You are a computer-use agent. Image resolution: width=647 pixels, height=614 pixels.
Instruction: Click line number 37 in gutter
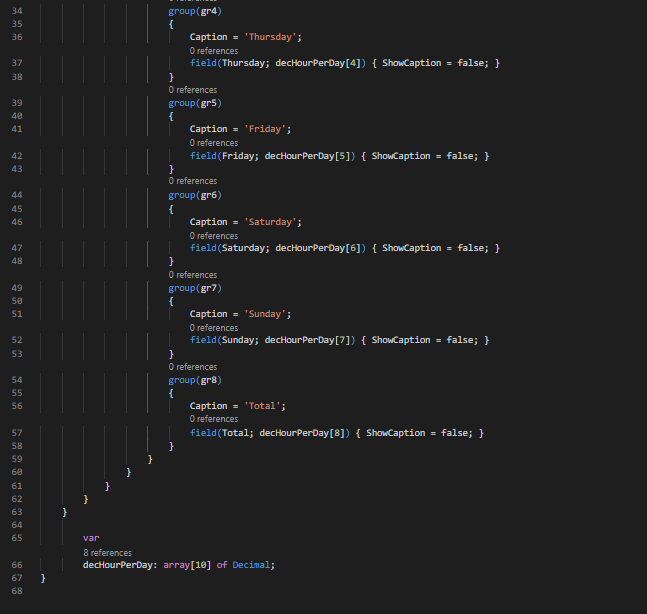pos(17,63)
